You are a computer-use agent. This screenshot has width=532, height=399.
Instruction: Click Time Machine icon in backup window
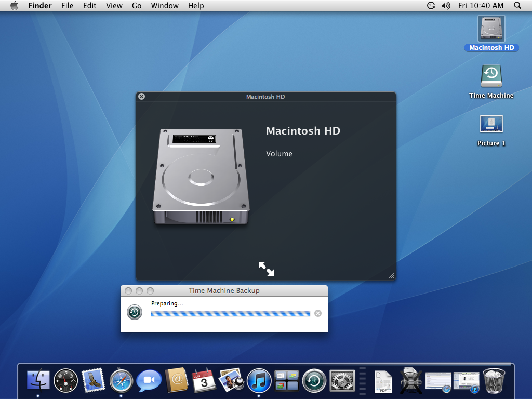coord(135,312)
